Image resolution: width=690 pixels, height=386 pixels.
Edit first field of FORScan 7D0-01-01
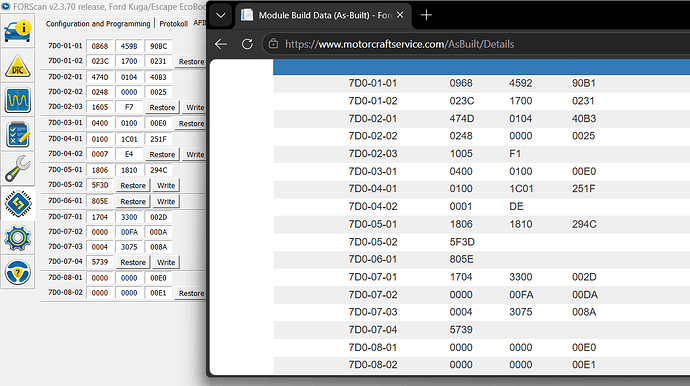100,46
